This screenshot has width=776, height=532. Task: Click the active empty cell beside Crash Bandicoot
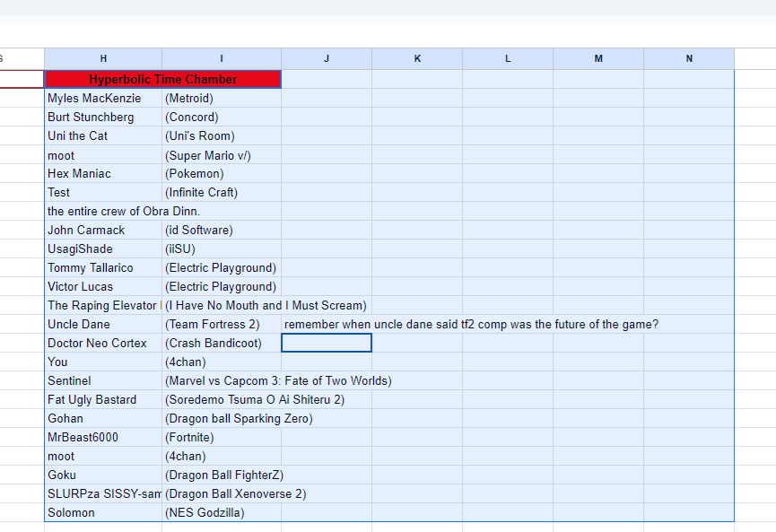point(327,343)
